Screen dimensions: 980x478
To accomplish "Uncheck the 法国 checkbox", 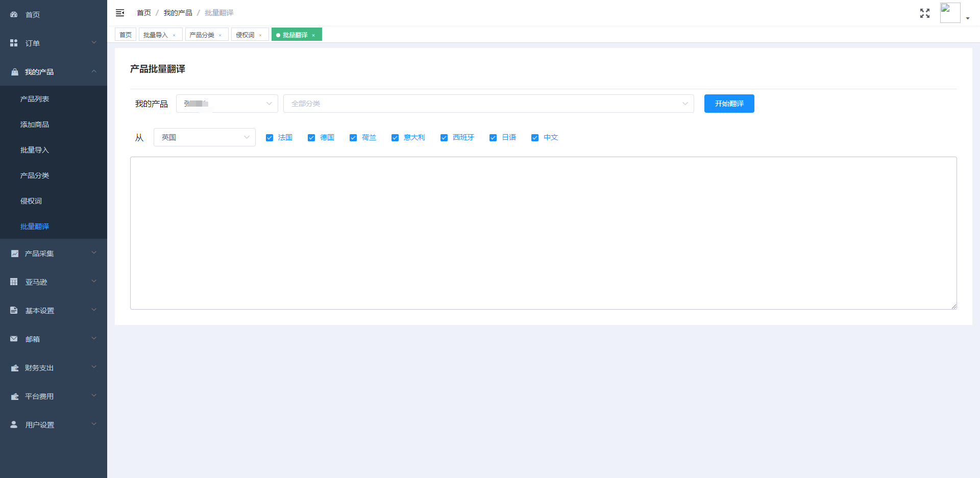I will [269, 138].
